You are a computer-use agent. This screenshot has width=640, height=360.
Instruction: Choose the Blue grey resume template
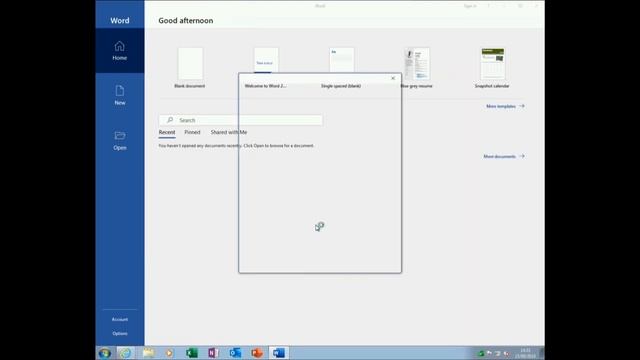(x=417, y=68)
